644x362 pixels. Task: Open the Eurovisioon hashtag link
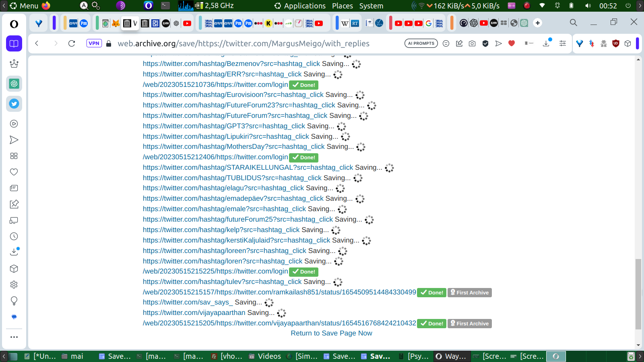(233, 95)
